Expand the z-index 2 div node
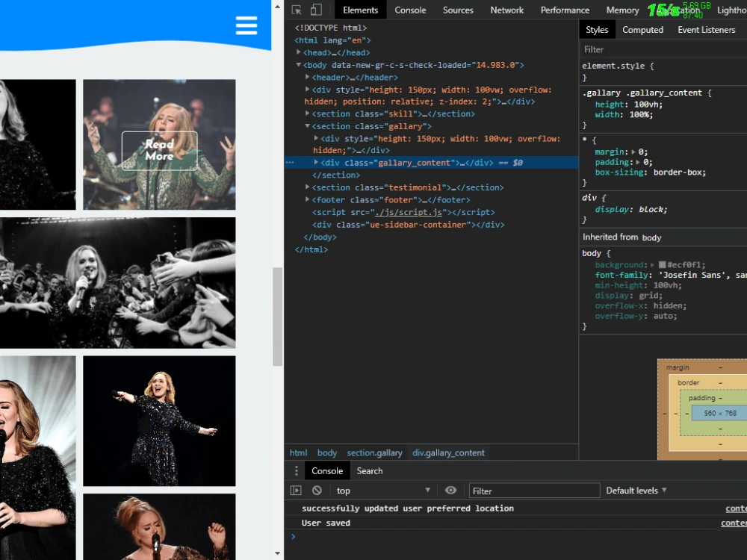747x560 pixels. click(307, 90)
